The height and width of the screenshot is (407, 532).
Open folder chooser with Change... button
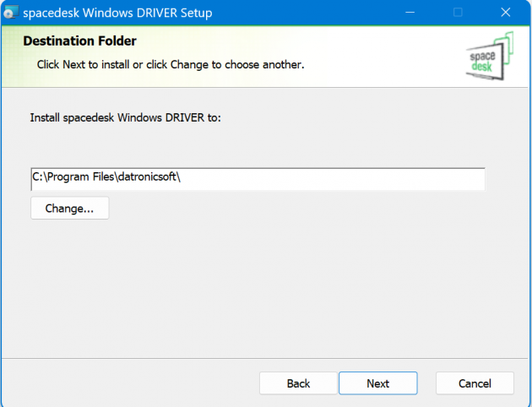coord(69,208)
